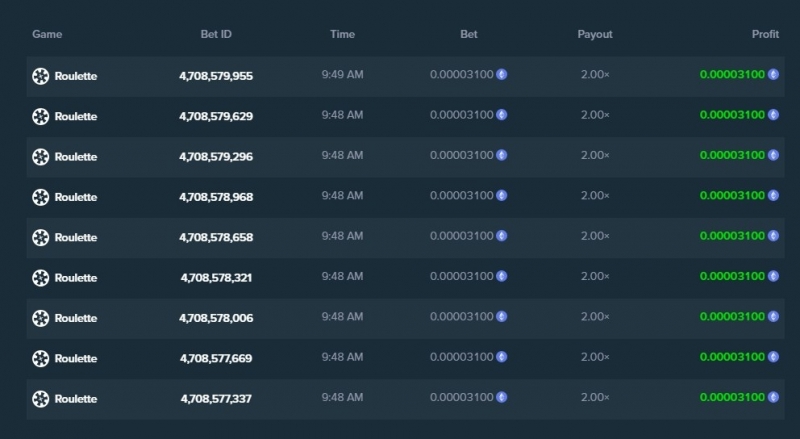
Task: Click Roulette wheel icon in row 4,708,577,337
Action: pyautogui.click(x=41, y=399)
